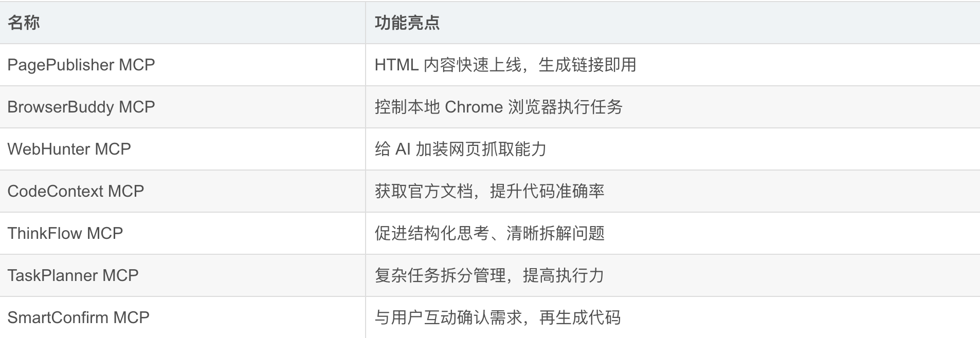Select the TaskPlanner MCP name cell
The height and width of the screenshot is (338, 980).
(73, 275)
